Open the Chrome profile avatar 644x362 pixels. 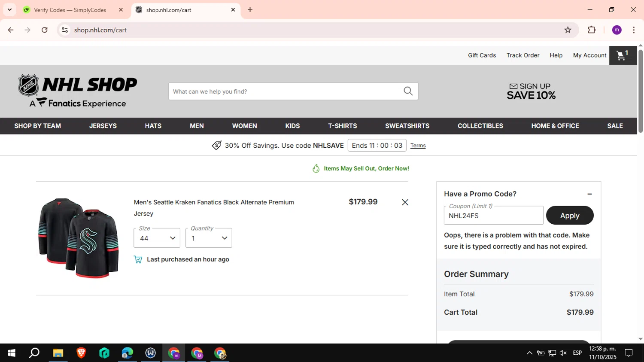(617, 30)
